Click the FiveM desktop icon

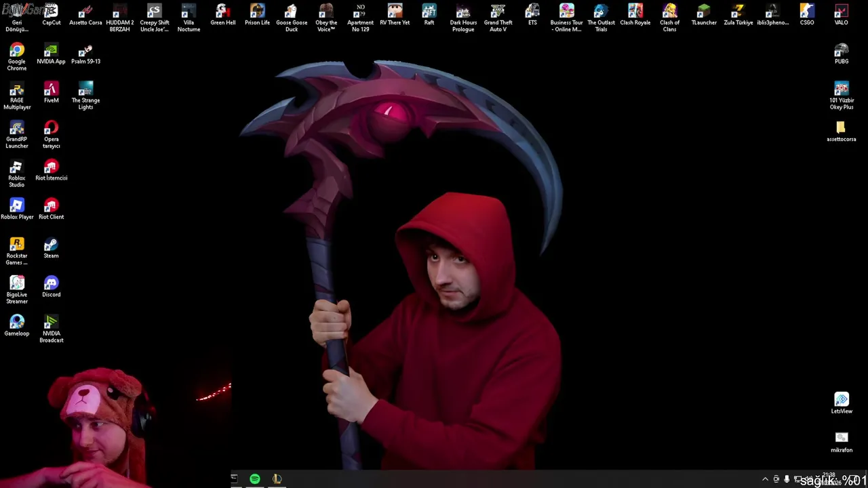[x=51, y=93]
